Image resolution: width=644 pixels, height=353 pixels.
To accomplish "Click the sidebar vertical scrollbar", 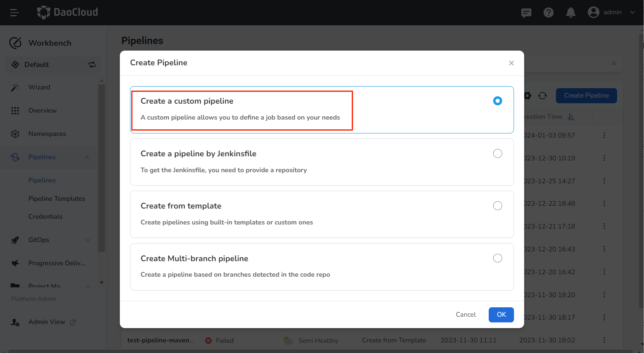I will pyautogui.click(x=102, y=167).
